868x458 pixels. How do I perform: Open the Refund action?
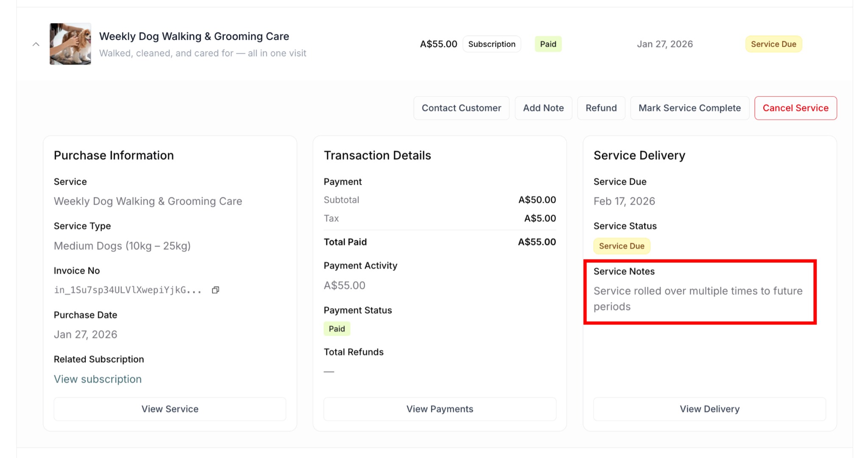click(x=601, y=108)
